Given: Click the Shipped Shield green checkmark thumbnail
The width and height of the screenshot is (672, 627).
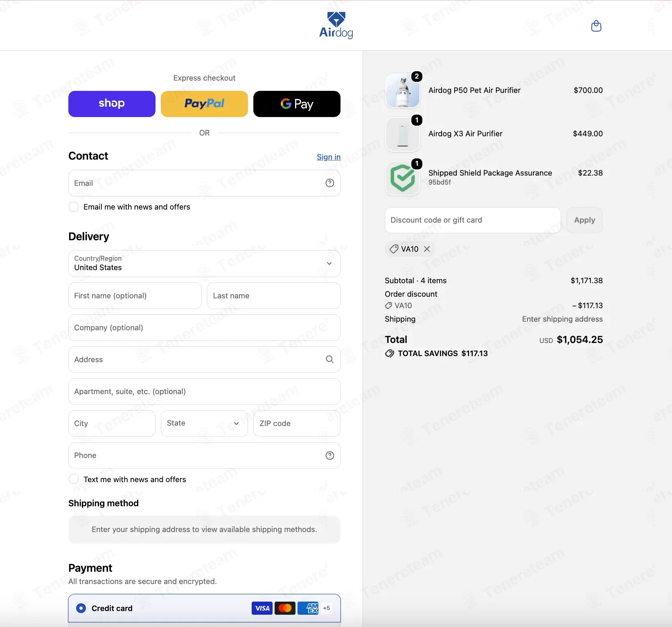Looking at the screenshot, I should click(403, 178).
